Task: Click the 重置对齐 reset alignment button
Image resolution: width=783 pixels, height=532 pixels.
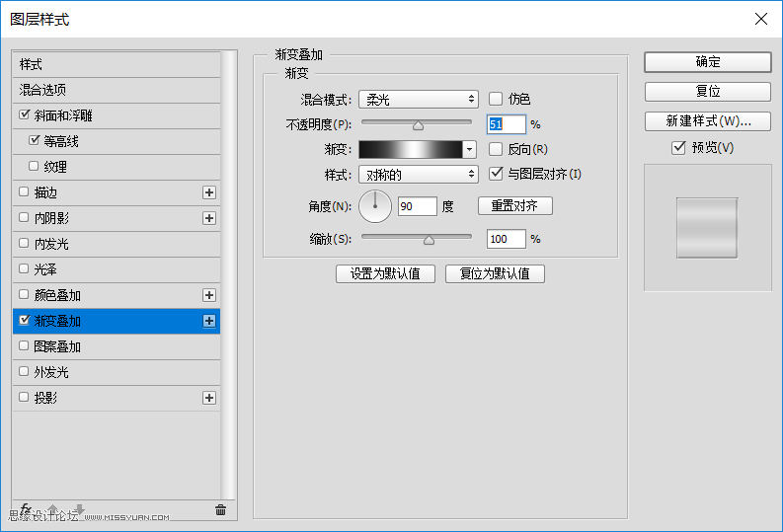Action: click(x=514, y=206)
